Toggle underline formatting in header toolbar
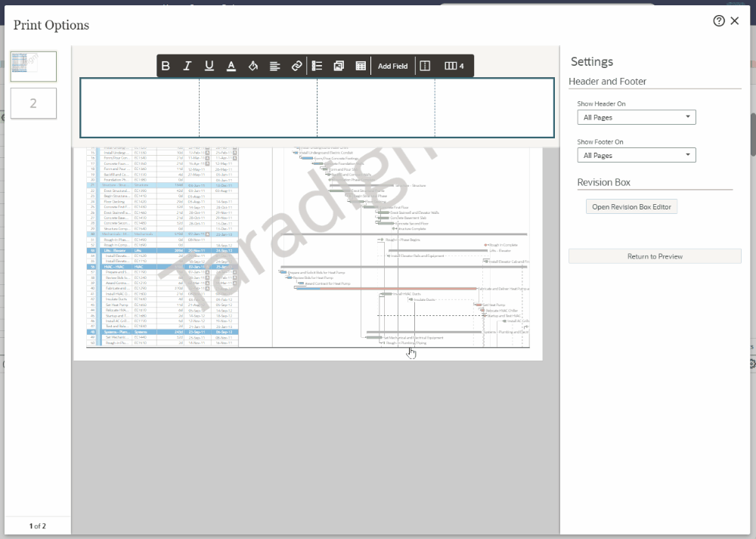This screenshot has height=539, width=756. coord(209,66)
